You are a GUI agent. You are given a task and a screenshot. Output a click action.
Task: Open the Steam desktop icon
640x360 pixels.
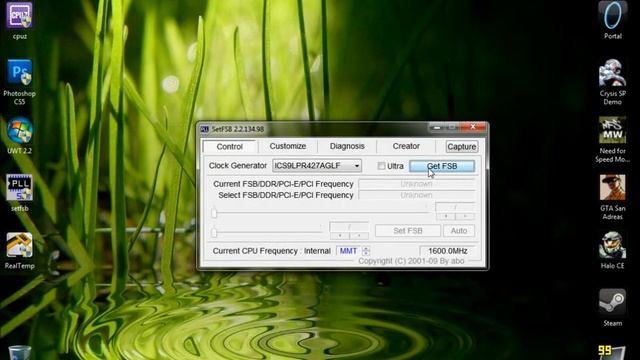tap(613, 308)
